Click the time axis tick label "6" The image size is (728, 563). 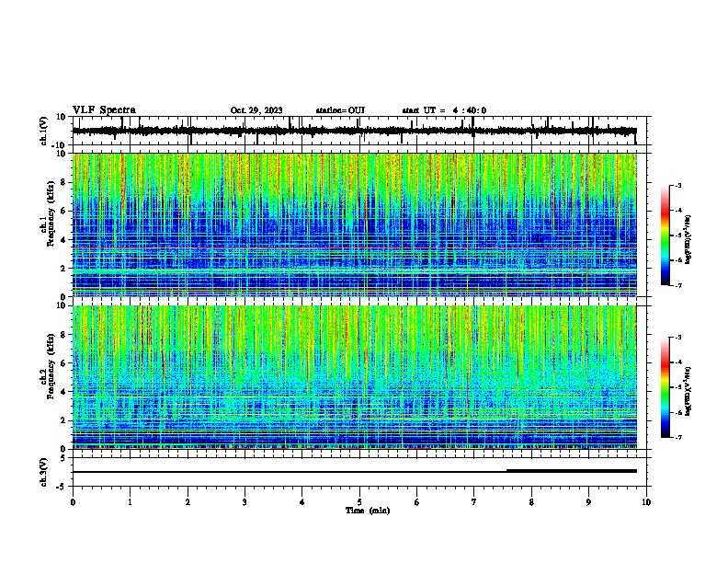pos(417,502)
